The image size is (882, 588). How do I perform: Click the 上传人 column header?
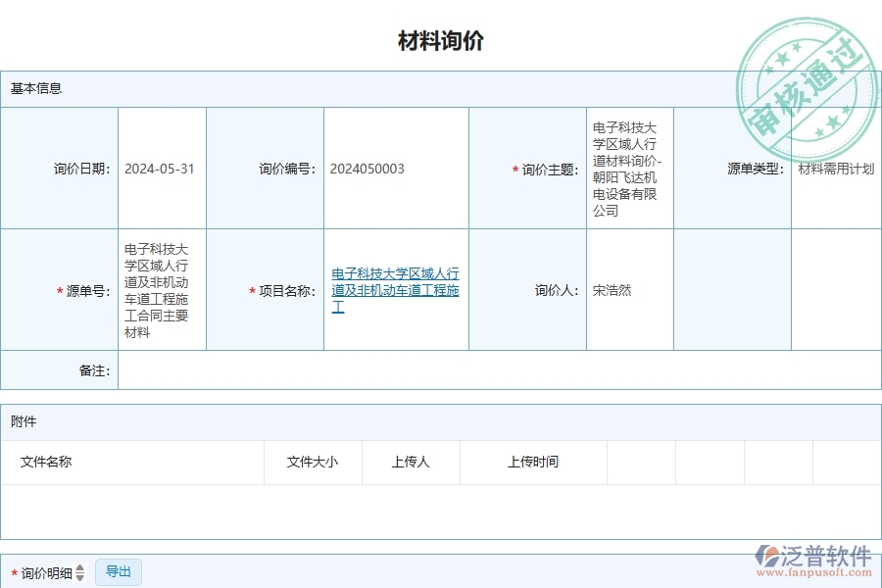point(410,462)
